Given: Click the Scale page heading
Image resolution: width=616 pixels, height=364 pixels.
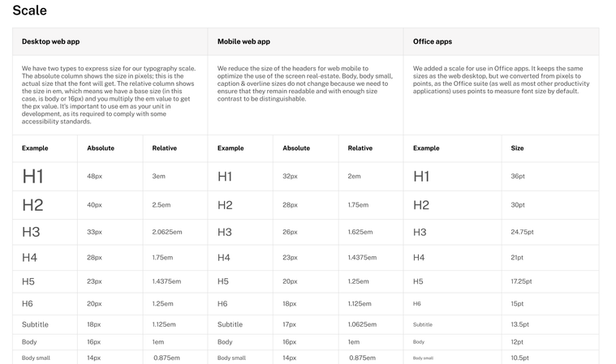Looking at the screenshot, I should coord(29,11).
